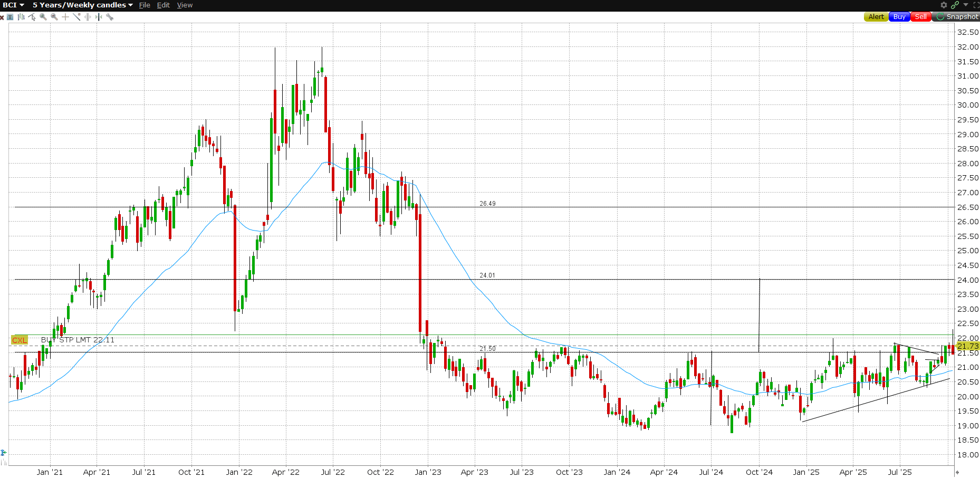
Task: Click the CXL cancel order button
Action: [x=20, y=340]
